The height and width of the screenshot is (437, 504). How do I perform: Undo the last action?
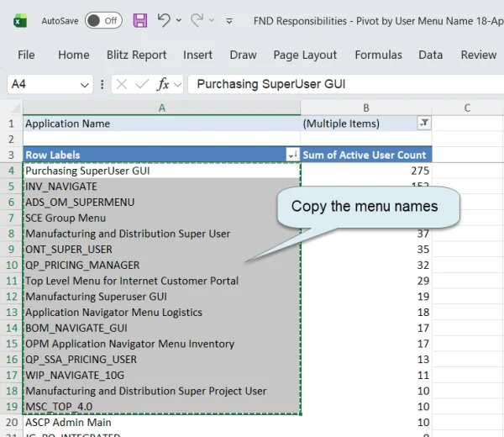click(x=164, y=20)
